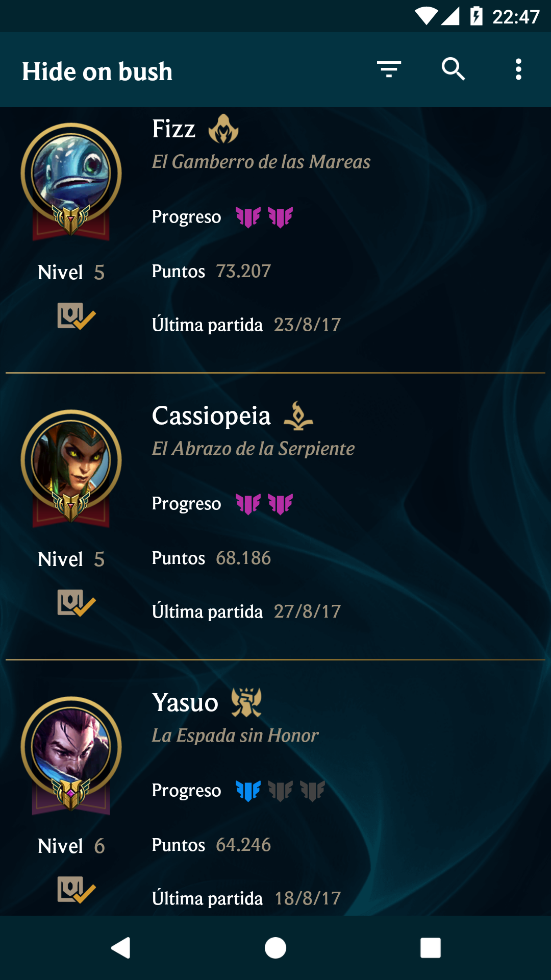Viewport: 551px width, 980px height.
Task: Tap the search magnifier icon
Action: pyautogui.click(x=453, y=69)
